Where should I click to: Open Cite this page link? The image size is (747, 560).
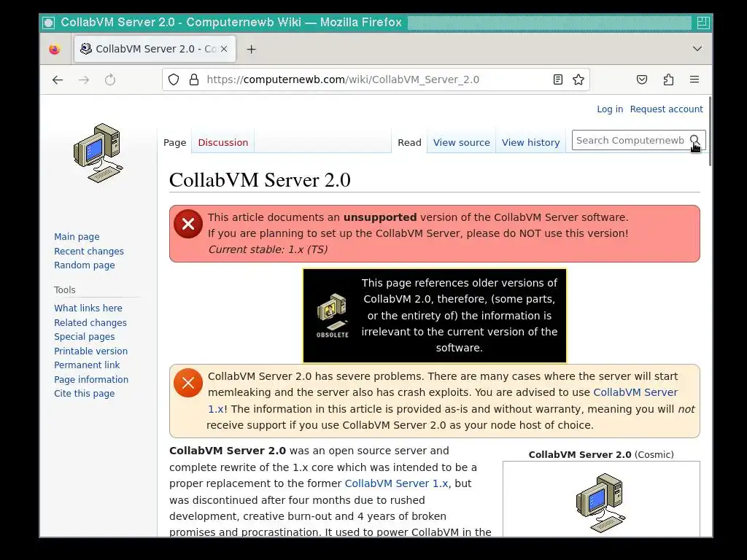pos(85,394)
